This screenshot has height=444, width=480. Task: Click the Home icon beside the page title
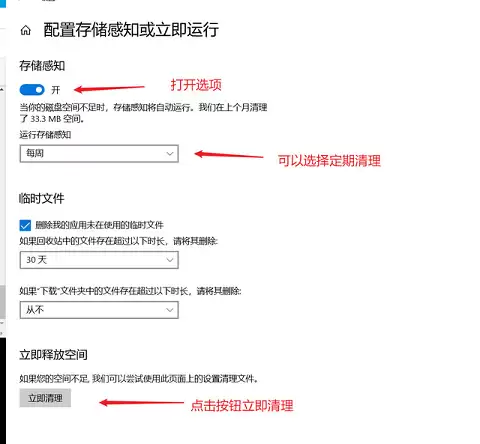coord(26,31)
